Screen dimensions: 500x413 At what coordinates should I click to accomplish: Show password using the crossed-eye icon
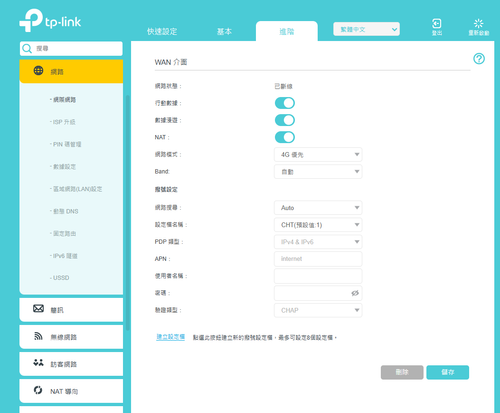(x=355, y=293)
